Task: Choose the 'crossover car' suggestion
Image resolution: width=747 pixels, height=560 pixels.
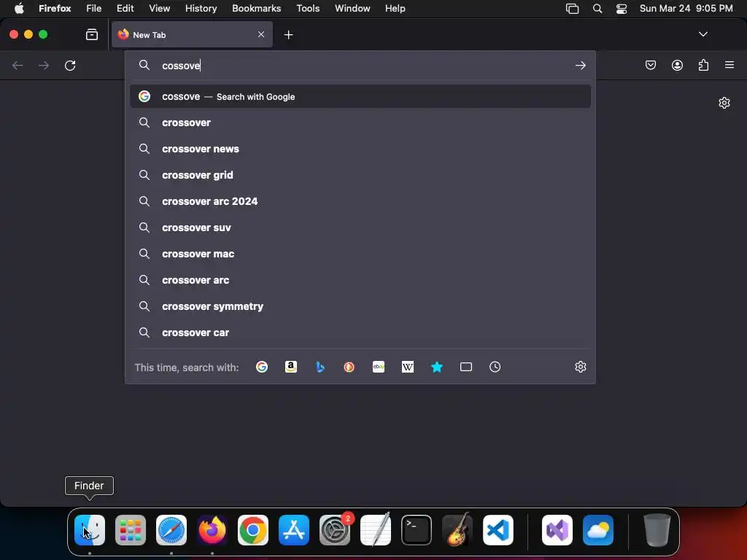Action: click(x=360, y=332)
